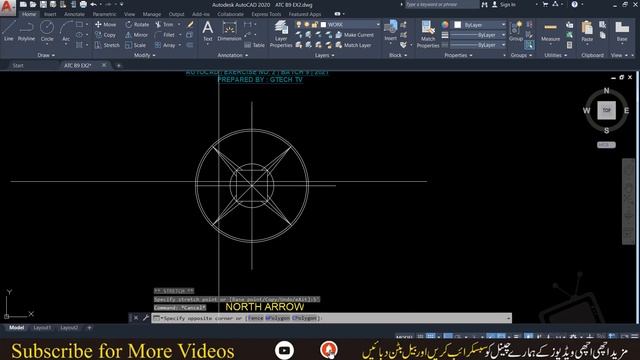The width and height of the screenshot is (640, 360).
Task: Click the Match Properties tool
Action: [428, 34]
